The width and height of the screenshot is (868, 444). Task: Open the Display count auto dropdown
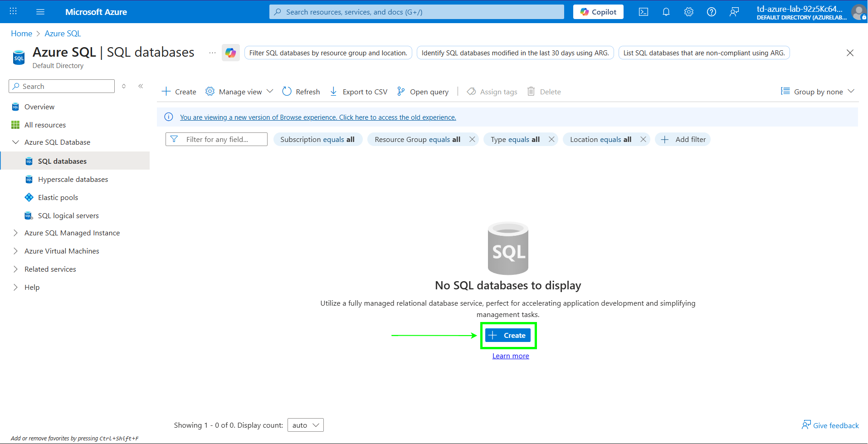305,425
